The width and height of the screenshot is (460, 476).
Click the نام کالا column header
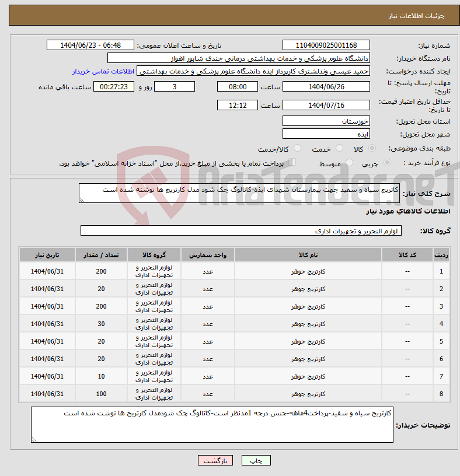point(308,255)
